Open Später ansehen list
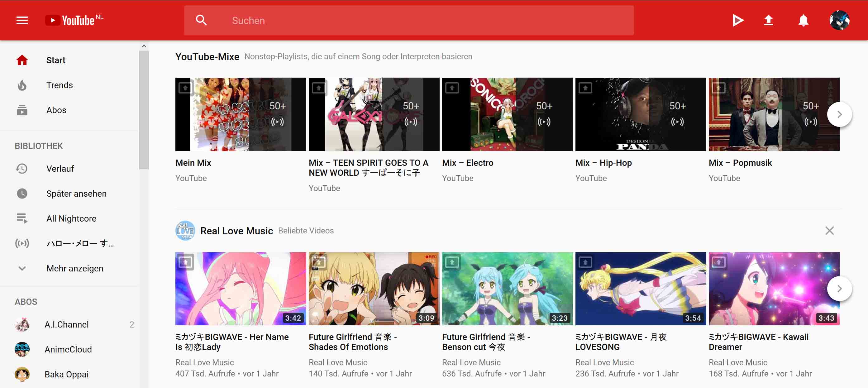868x388 pixels. tap(69, 194)
